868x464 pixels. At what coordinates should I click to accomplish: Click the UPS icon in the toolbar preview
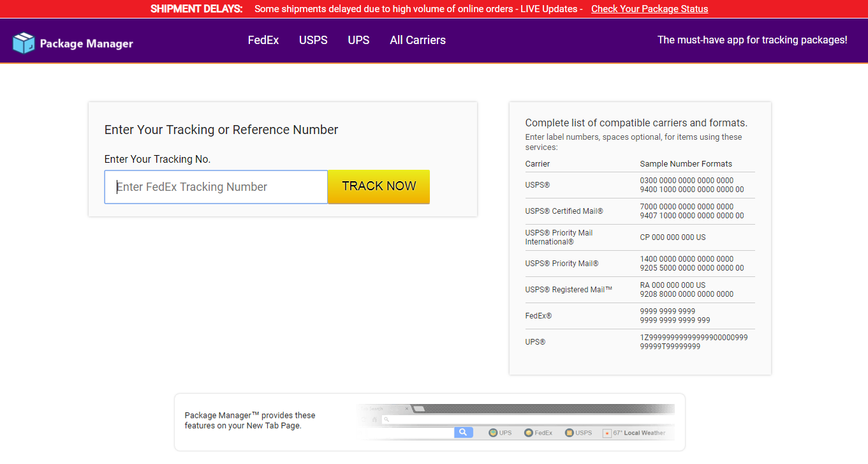493,433
